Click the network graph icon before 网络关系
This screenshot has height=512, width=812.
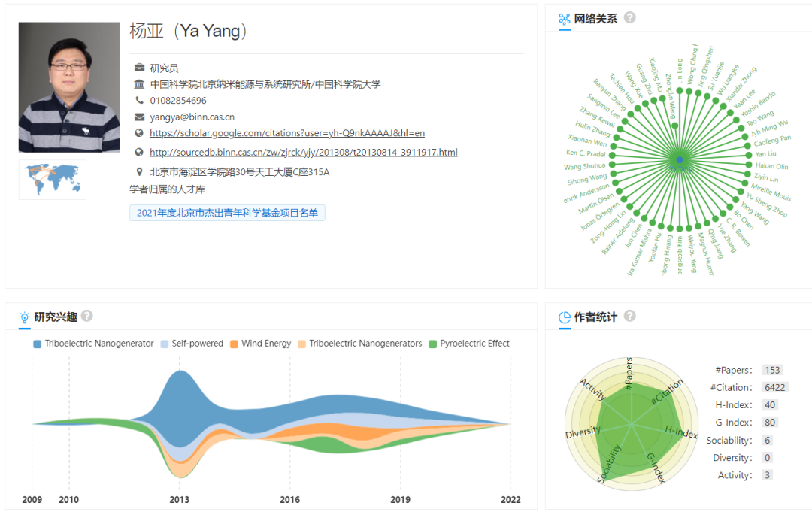[565, 19]
